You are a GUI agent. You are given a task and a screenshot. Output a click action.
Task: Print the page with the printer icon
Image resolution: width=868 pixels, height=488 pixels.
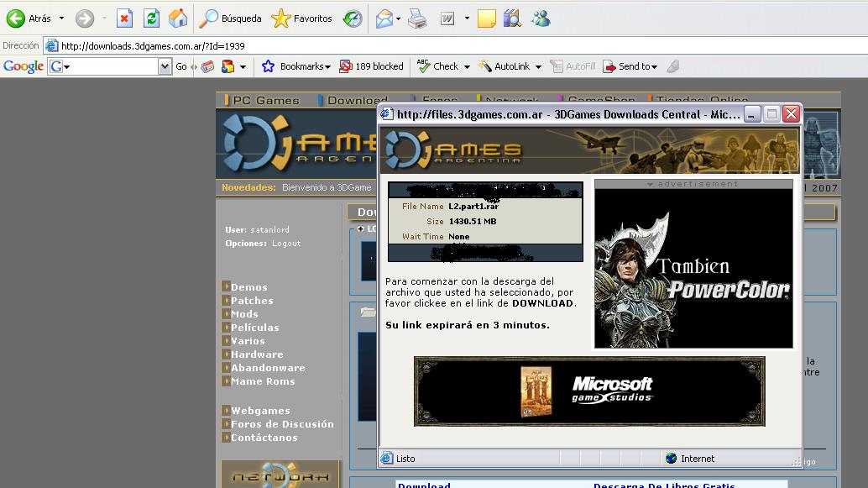pyautogui.click(x=417, y=18)
